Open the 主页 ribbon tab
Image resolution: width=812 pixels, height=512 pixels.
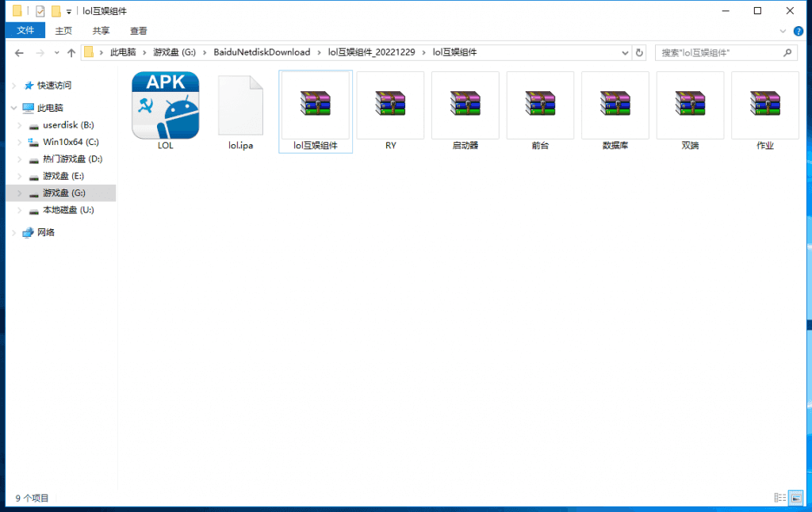(x=63, y=31)
